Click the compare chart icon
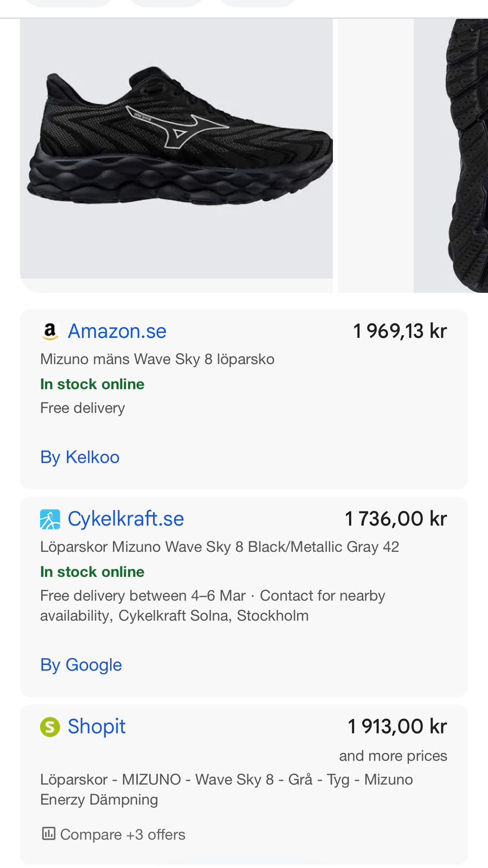 [49, 834]
